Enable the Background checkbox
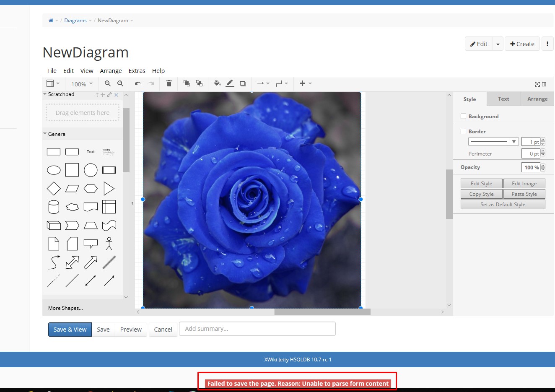This screenshot has height=392, width=555. pyautogui.click(x=463, y=117)
